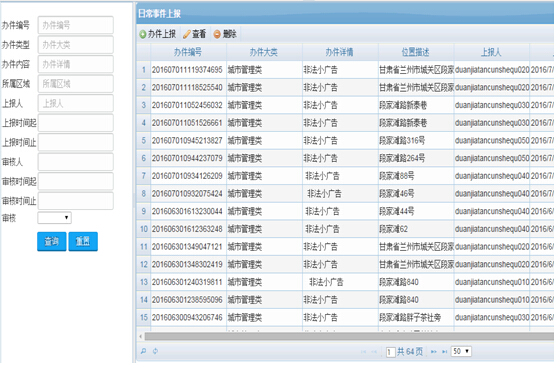
Task: Focus the 办件详情 content input field
Action: click(x=76, y=64)
